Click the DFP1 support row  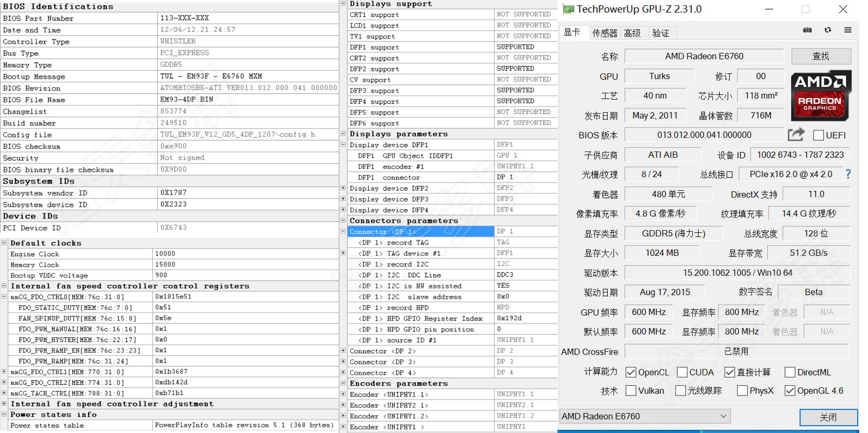coord(452,47)
